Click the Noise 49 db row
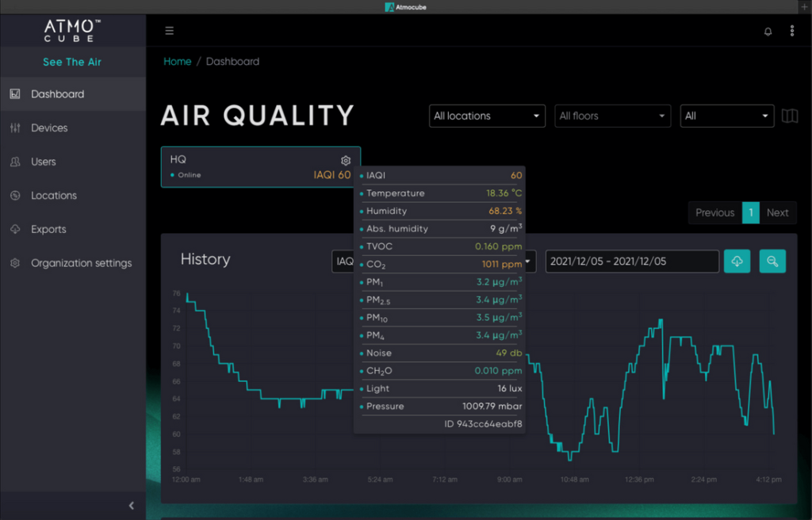Screen dimensions: 812x520 (441, 354)
